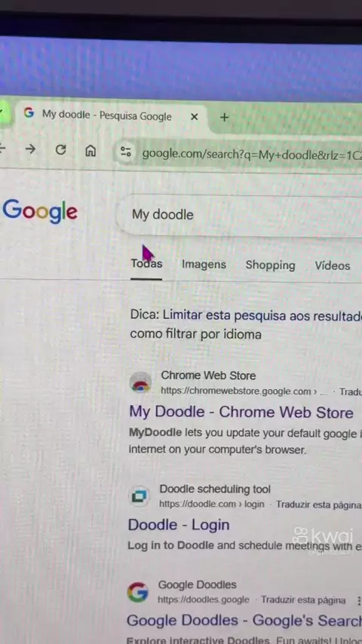
Task: Open My Doodle - Chrome Web Store result
Action: click(x=241, y=412)
